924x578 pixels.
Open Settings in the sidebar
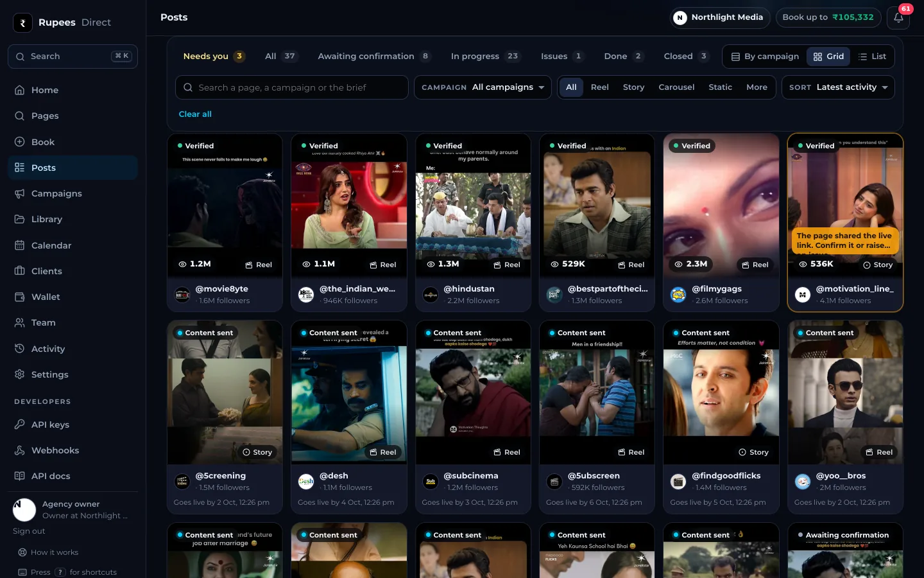[73, 374]
